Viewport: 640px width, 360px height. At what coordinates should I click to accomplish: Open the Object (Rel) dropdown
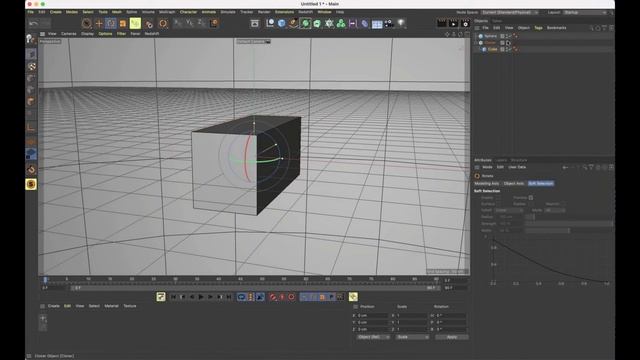(x=373, y=337)
